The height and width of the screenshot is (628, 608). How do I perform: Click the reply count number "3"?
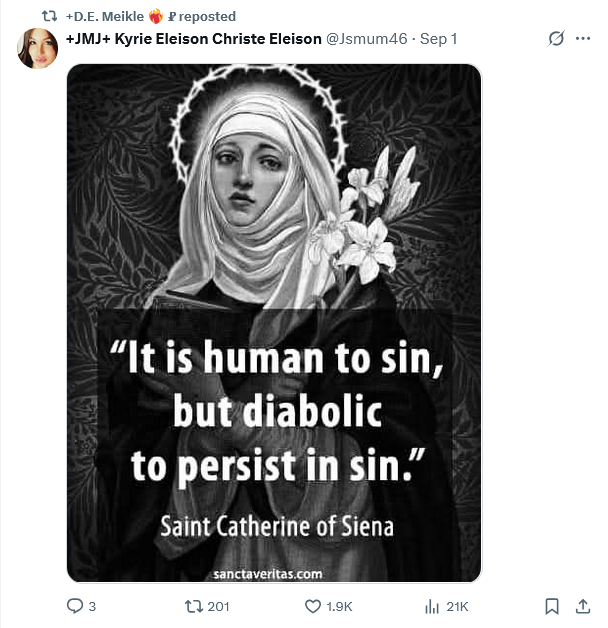click(x=92, y=606)
